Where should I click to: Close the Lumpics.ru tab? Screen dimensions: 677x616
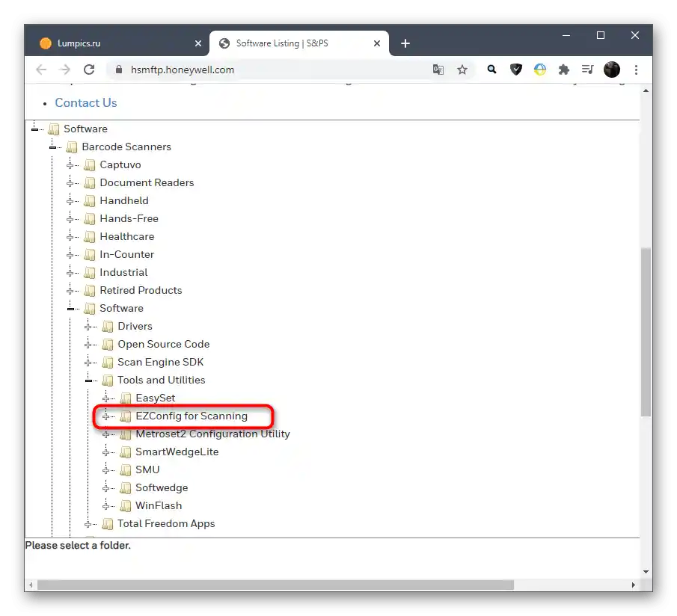197,43
